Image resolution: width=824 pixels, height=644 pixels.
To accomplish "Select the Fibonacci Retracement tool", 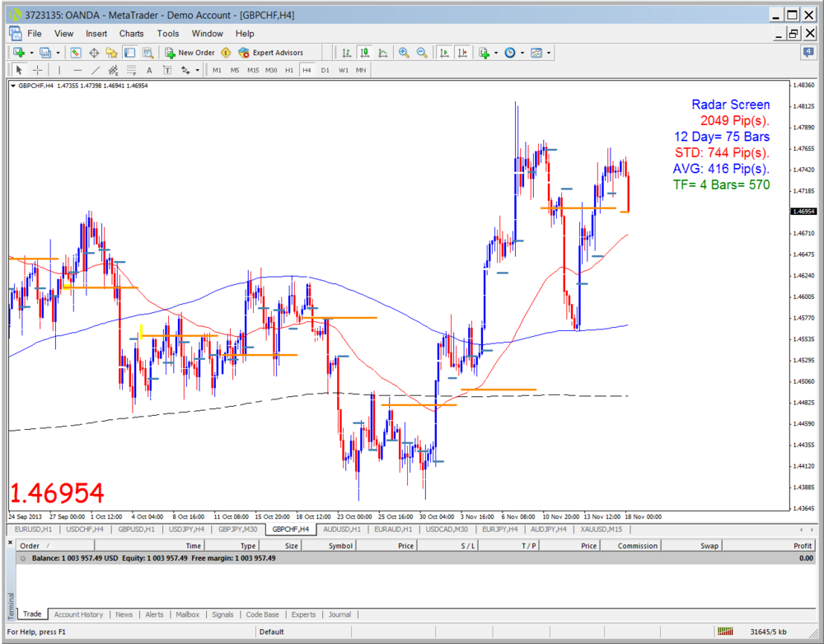I will [131, 70].
